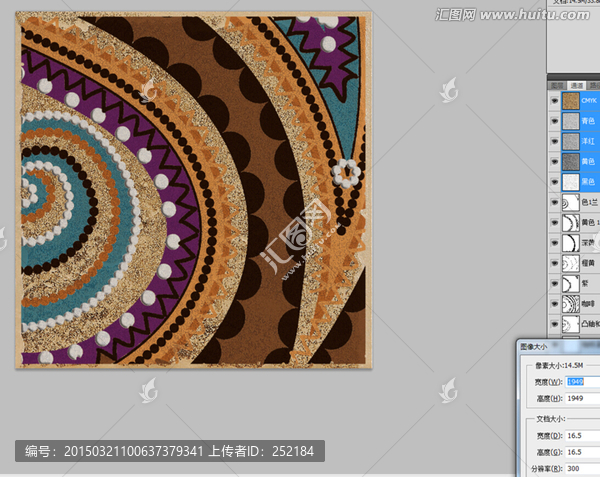600x477 pixels.
Task: Click the 分辨率(R) resolution field showing 300
Action: 583,469
